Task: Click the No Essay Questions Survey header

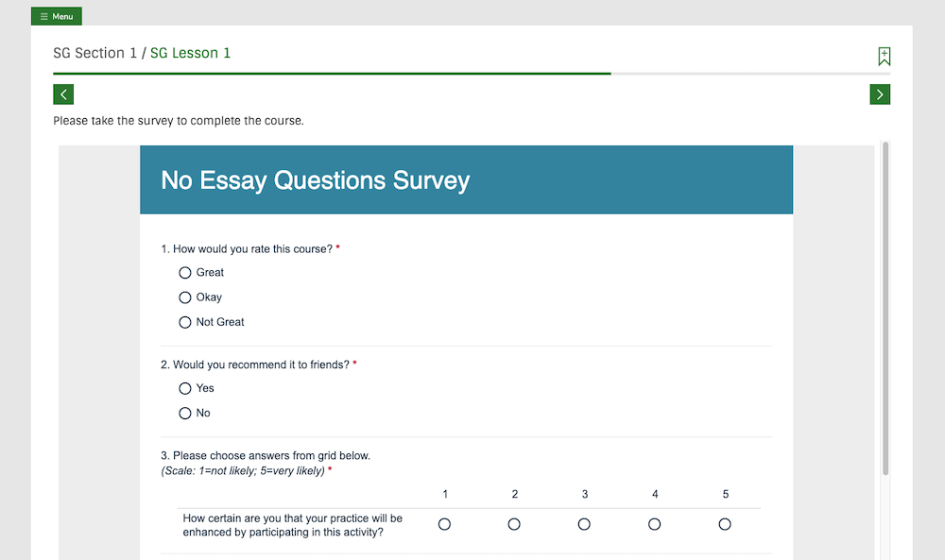Action: coord(467,179)
